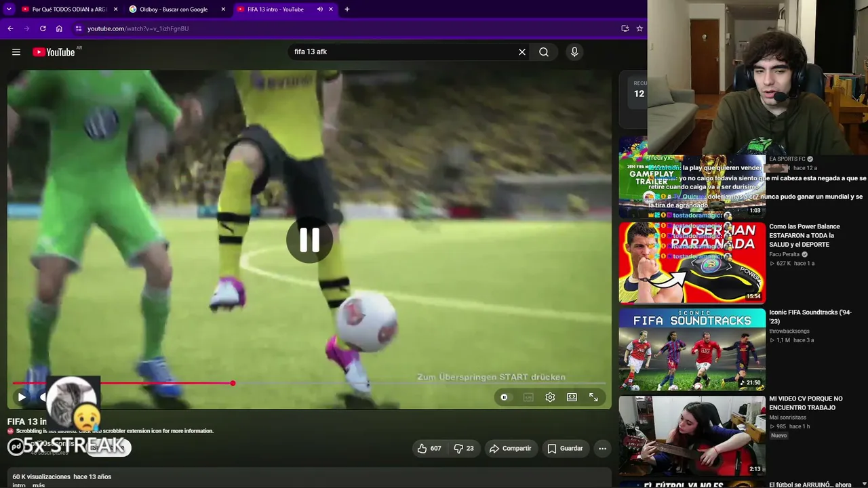This screenshot has height=488, width=868.
Task: Start voice search with the microphone
Action: click(x=574, y=52)
